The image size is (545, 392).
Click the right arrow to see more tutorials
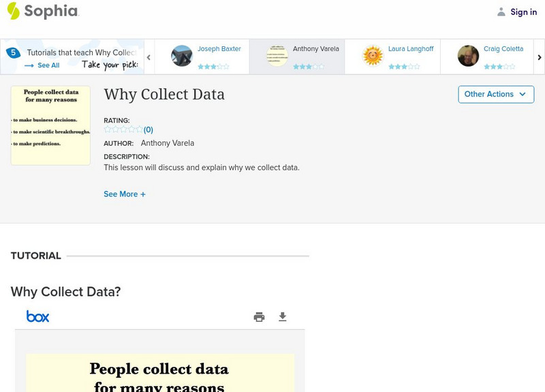(x=539, y=57)
